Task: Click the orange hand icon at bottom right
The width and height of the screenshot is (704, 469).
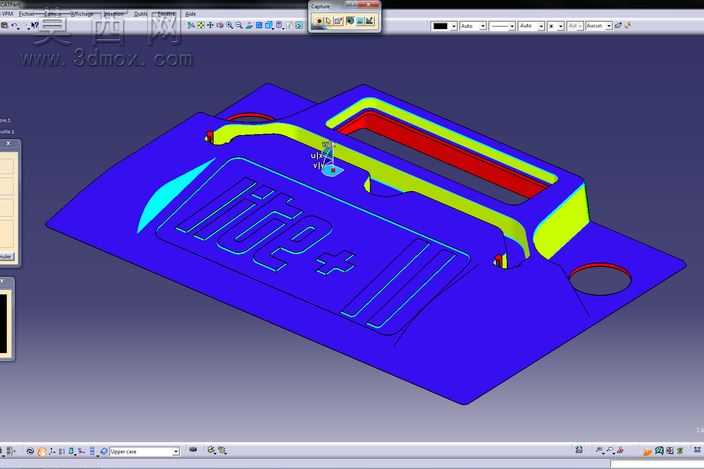Action: [x=647, y=451]
